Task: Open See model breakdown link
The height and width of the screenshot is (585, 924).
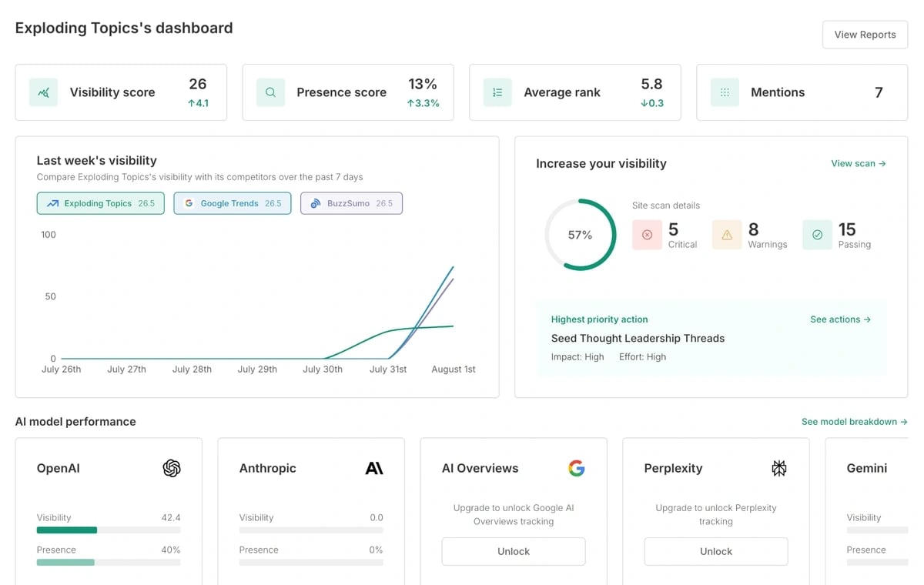Action: coord(855,422)
